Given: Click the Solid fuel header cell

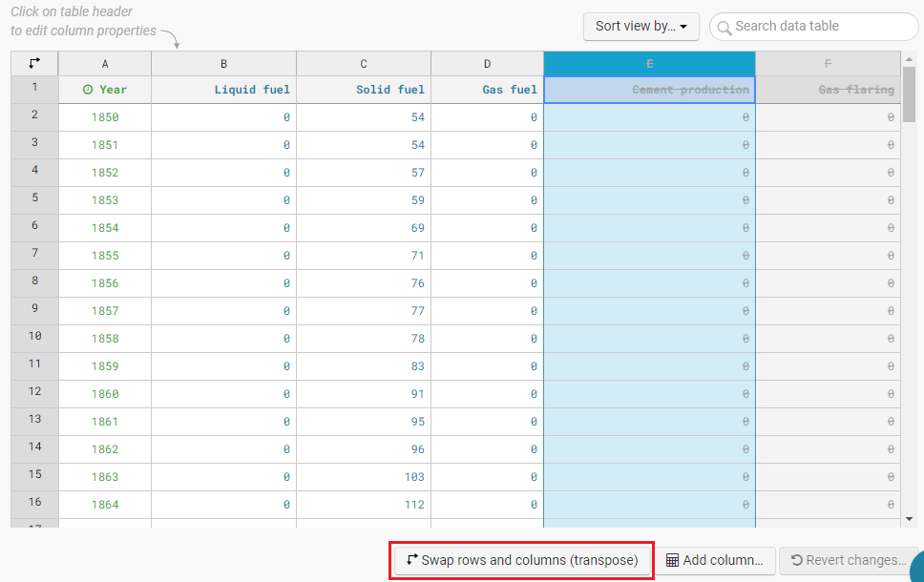Looking at the screenshot, I should click(364, 90).
